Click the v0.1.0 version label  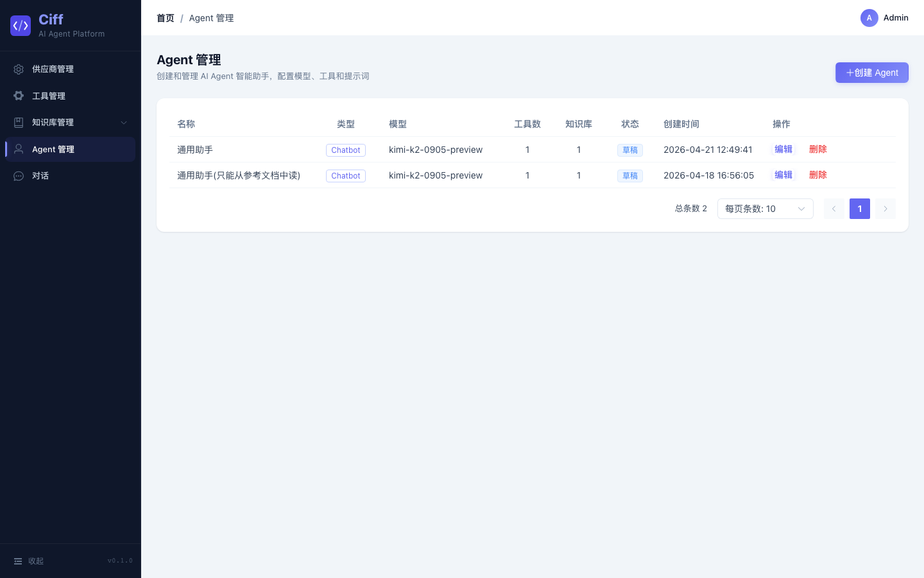click(120, 561)
